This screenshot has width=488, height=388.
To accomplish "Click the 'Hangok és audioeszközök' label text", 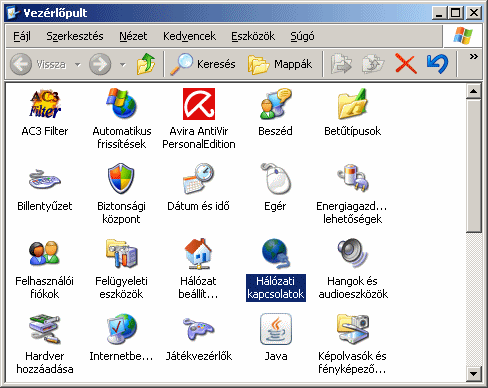I will click(x=353, y=288).
